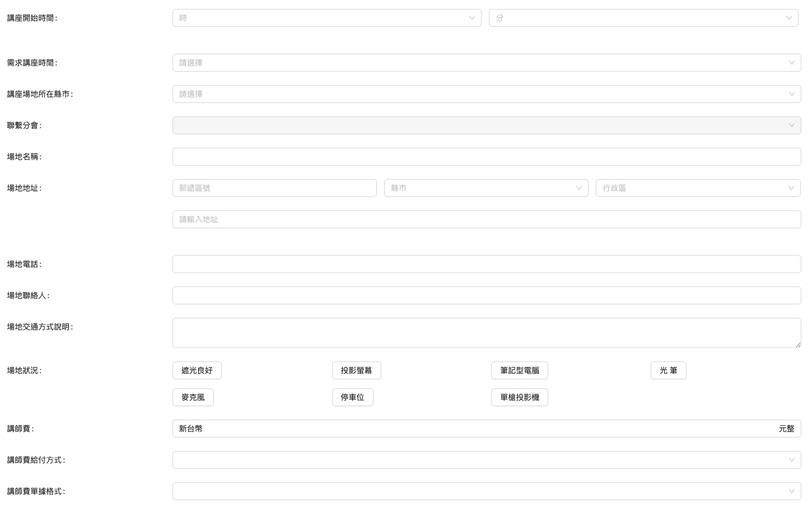Enable the 麥克風 option

[193, 397]
